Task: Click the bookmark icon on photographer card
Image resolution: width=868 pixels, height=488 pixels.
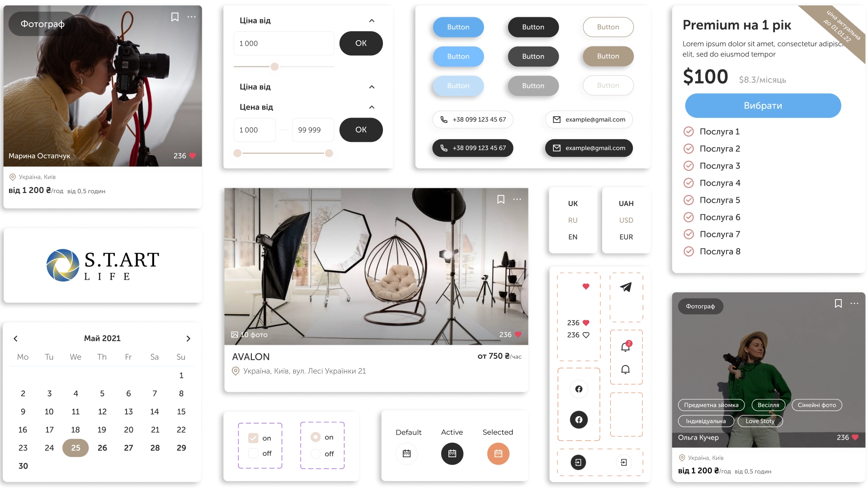Action: 175,17
